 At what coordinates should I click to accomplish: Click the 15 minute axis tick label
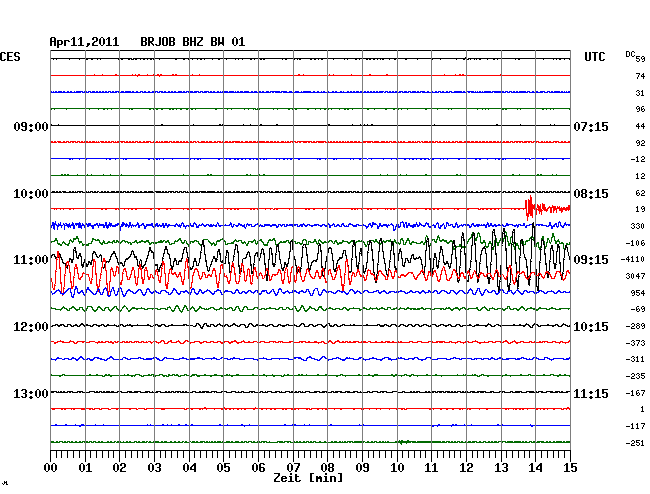(570, 467)
